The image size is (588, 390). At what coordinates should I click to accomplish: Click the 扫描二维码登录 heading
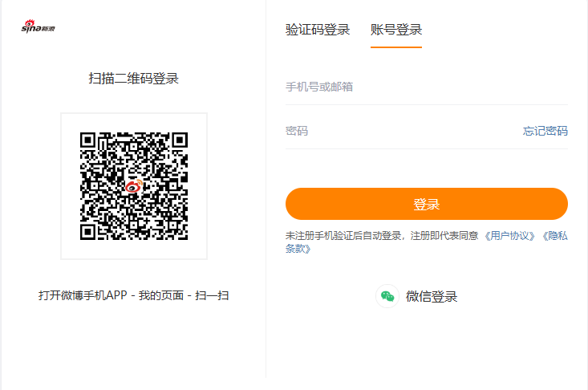pyautogui.click(x=133, y=79)
